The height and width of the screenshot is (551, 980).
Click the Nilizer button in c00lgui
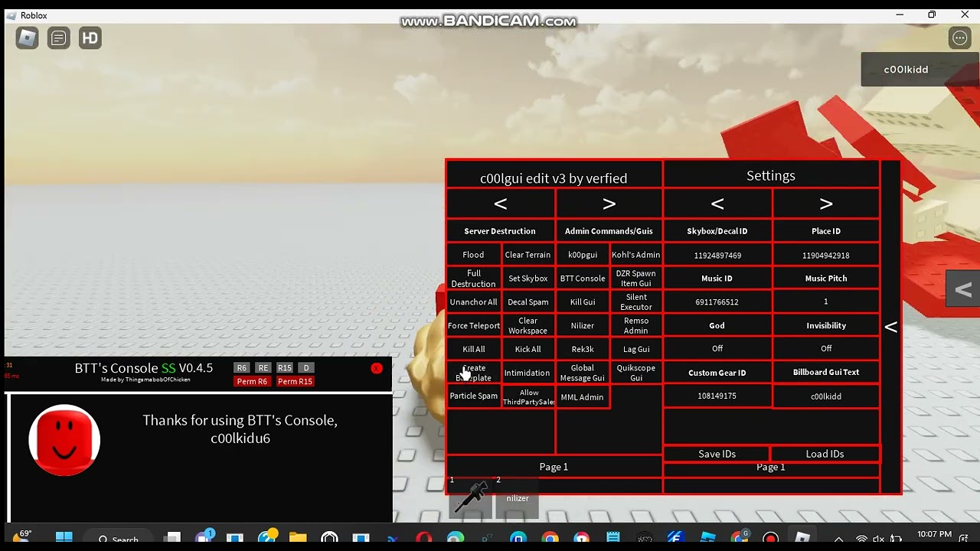pos(582,325)
